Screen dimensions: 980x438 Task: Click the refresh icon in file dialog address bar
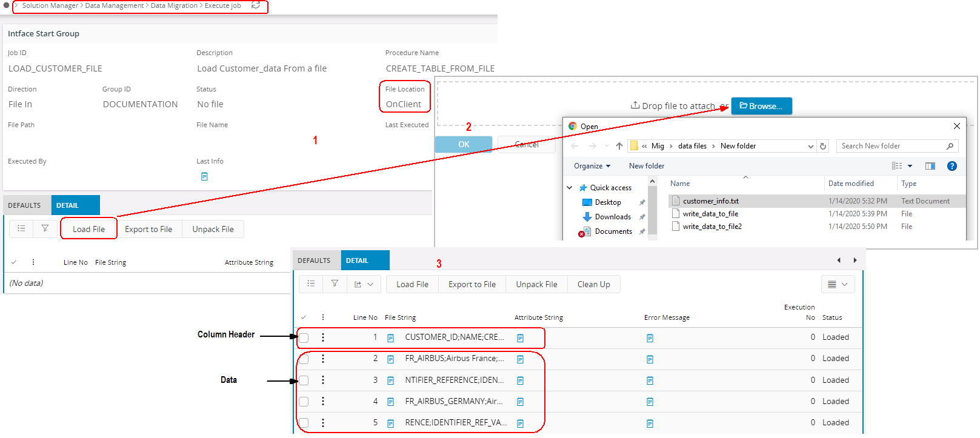click(823, 146)
